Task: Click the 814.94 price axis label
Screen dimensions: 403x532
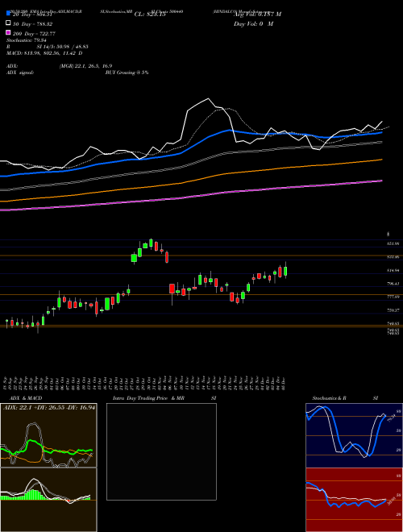Action: (x=393, y=270)
